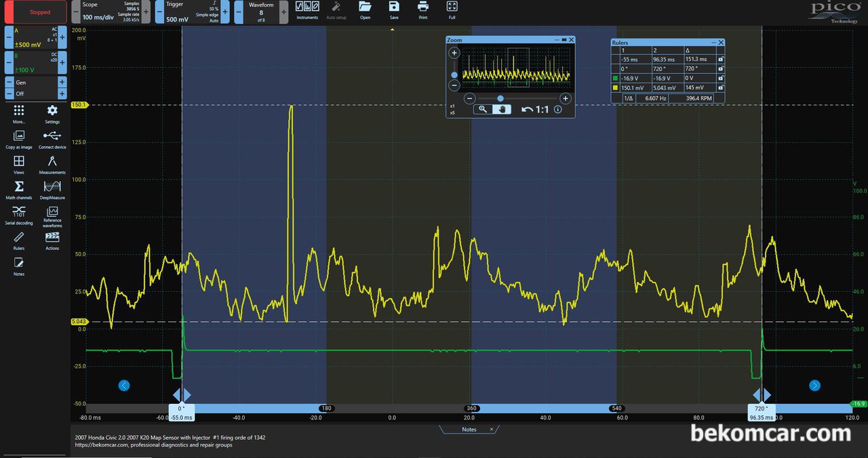This screenshot has width=868, height=458.
Task: Open the Notes tab below graph
Action: tap(469, 430)
